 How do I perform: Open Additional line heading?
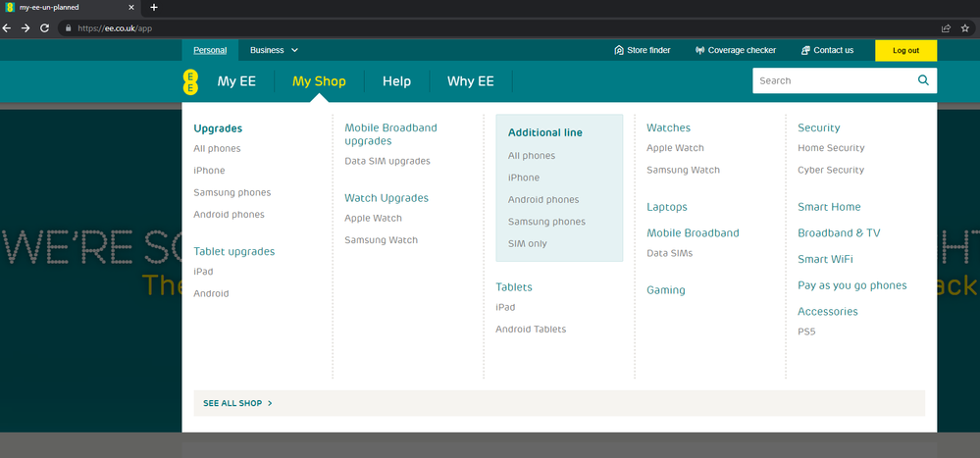point(545,132)
